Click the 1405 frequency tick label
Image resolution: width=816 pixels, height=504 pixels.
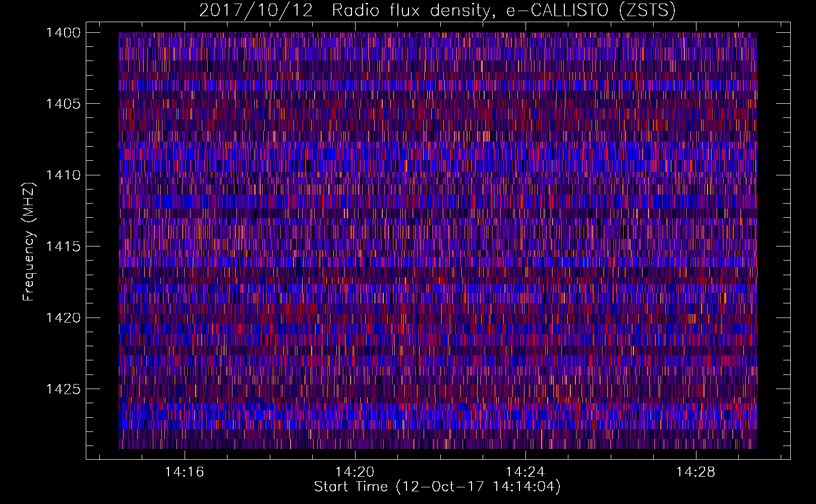click(63, 104)
